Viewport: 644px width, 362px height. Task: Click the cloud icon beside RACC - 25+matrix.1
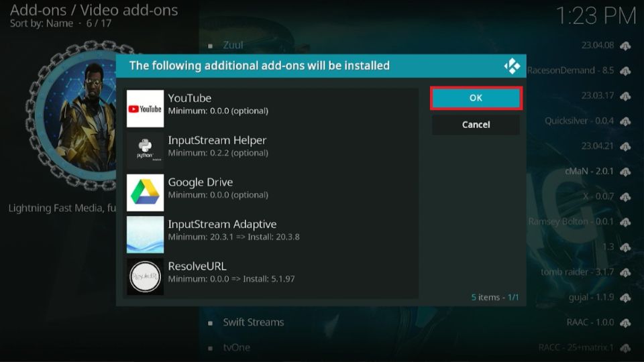625,349
